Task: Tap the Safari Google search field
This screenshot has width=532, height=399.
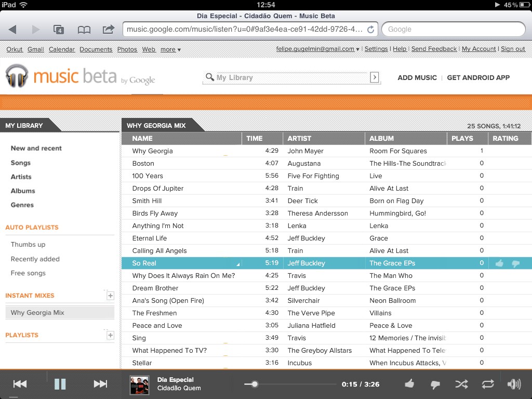Action: 453,30
